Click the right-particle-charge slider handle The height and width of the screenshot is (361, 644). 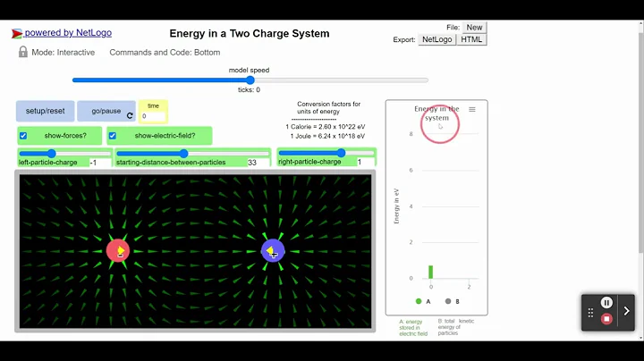tap(341, 153)
